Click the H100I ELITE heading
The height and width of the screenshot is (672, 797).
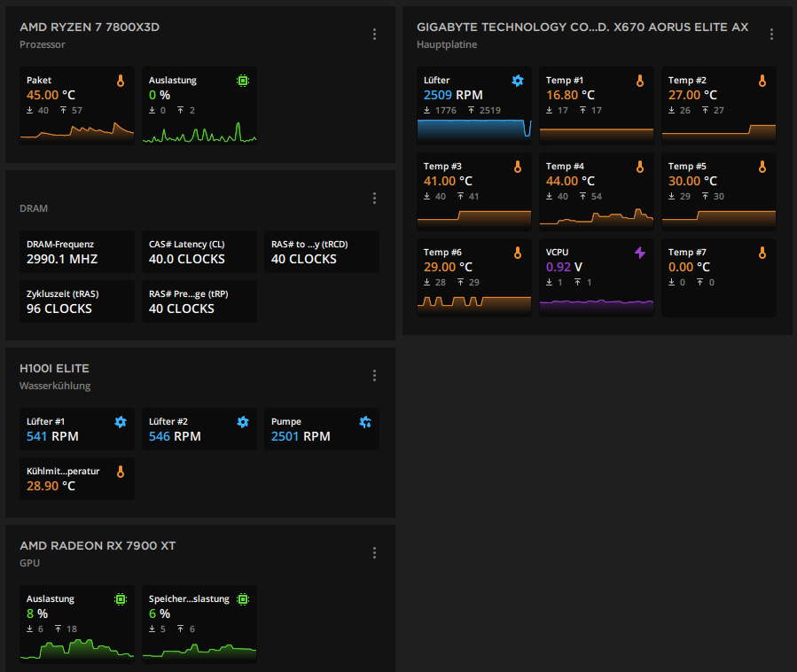[54, 369]
